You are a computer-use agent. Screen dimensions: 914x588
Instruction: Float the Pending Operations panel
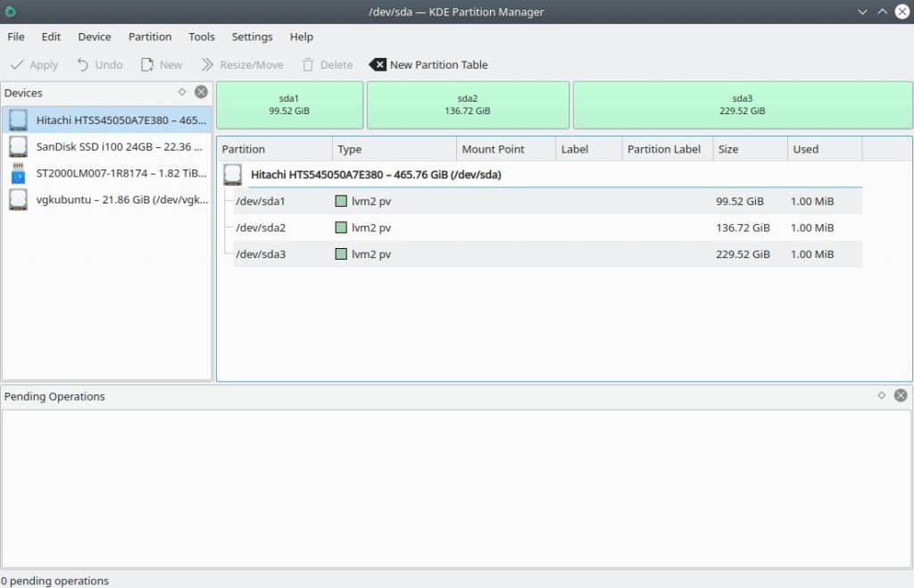point(882,395)
